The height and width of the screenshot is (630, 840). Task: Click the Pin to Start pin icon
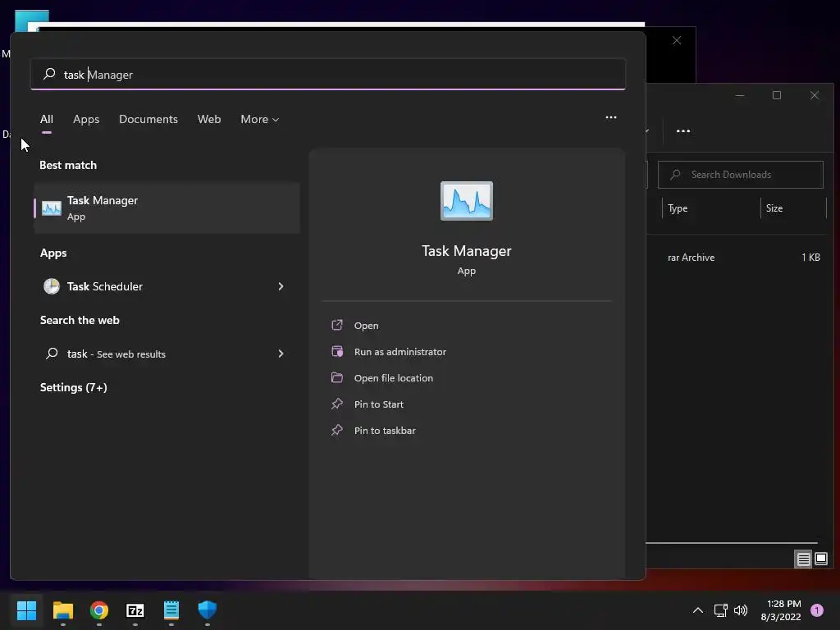point(337,404)
